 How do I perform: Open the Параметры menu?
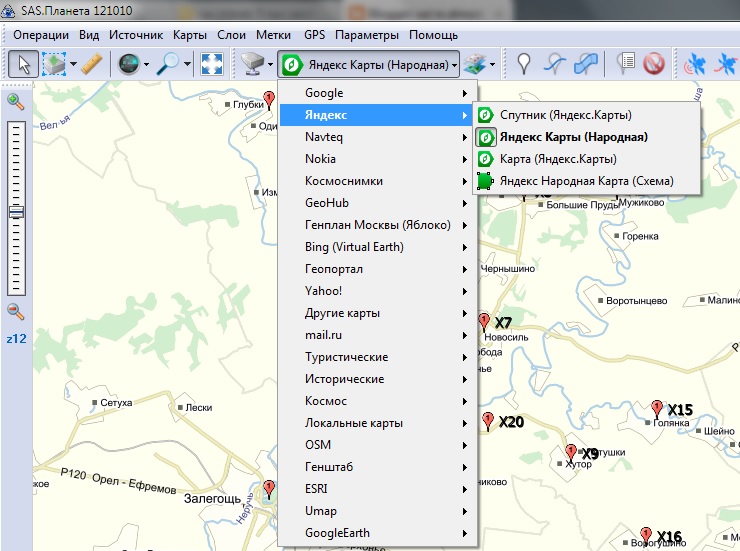point(367,35)
